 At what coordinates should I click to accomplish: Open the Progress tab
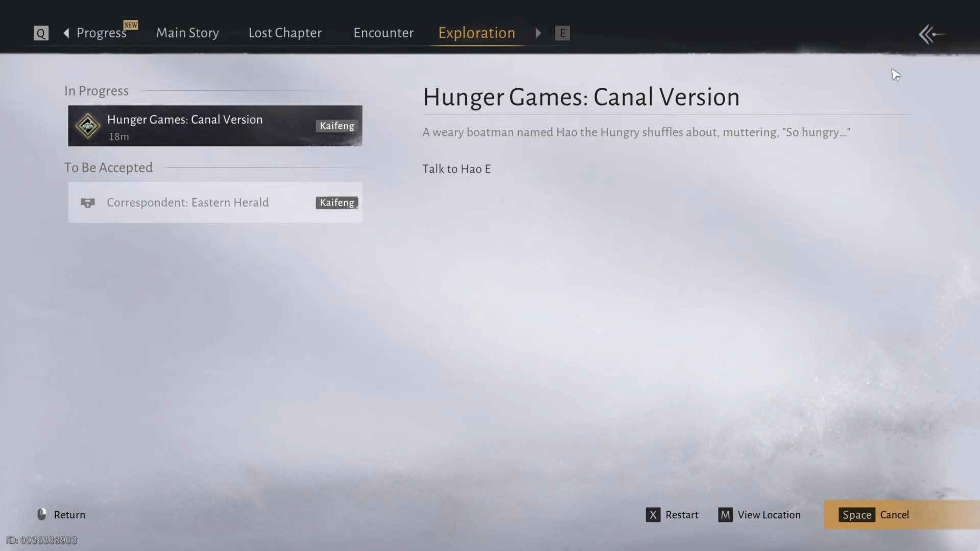(102, 33)
